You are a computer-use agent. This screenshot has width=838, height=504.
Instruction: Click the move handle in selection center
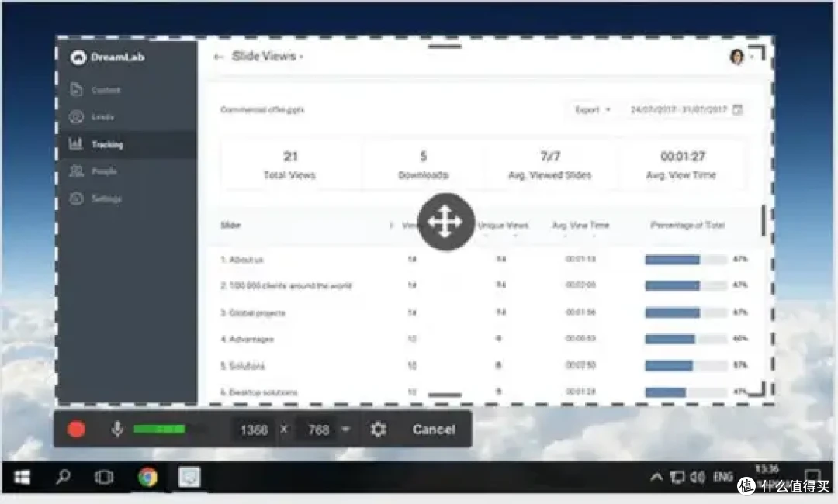(x=445, y=221)
